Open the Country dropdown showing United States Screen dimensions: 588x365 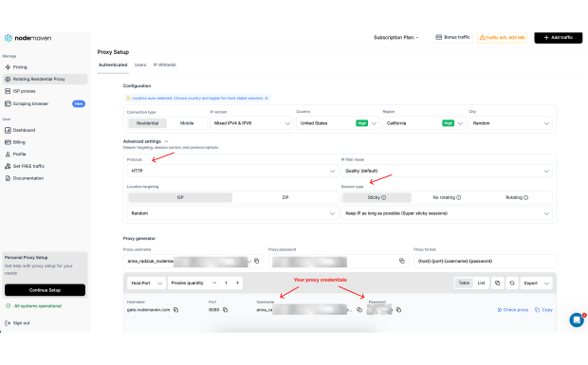(x=338, y=123)
